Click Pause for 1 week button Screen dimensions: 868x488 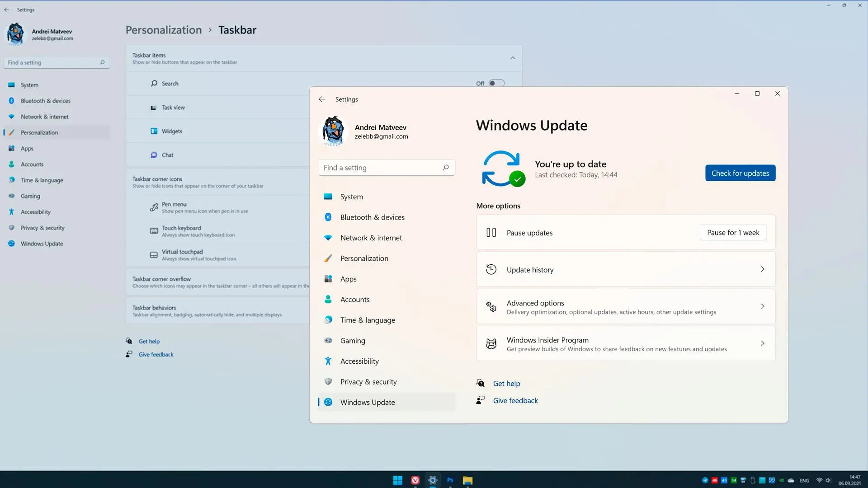click(733, 233)
